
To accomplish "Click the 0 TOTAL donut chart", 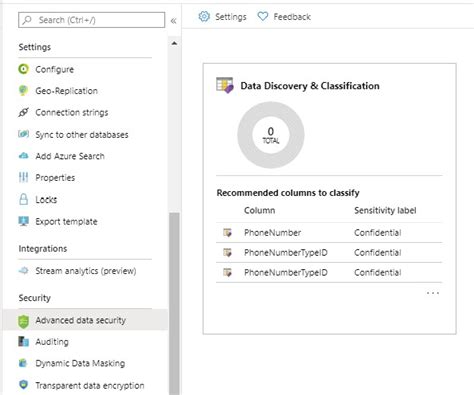I will pos(271,135).
